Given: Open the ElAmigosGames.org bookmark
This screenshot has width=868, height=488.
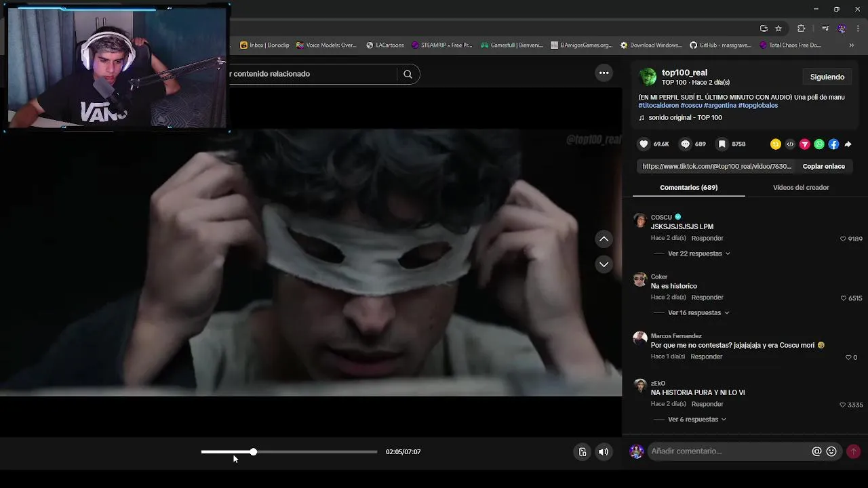Looking at the screenshot, I should 582,45.
